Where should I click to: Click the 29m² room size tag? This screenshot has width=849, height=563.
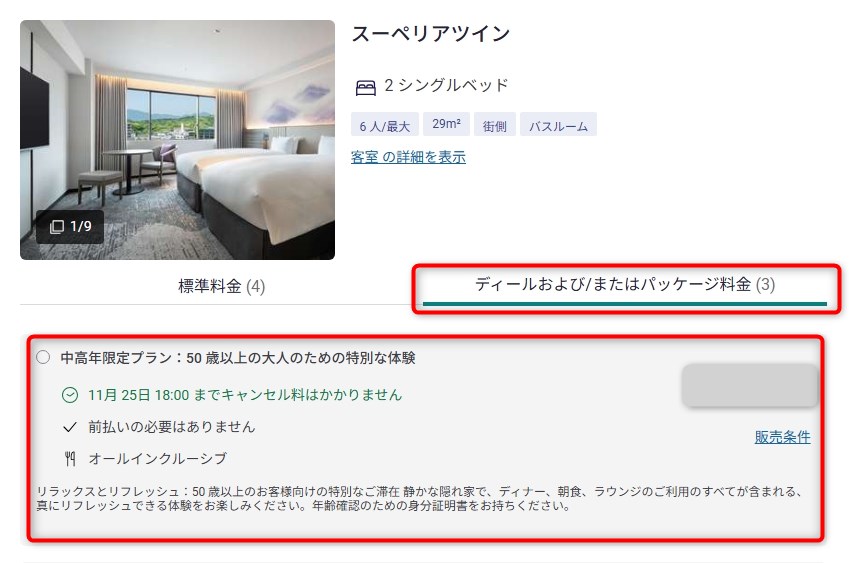pyautogui.click(x=447, y=125)
